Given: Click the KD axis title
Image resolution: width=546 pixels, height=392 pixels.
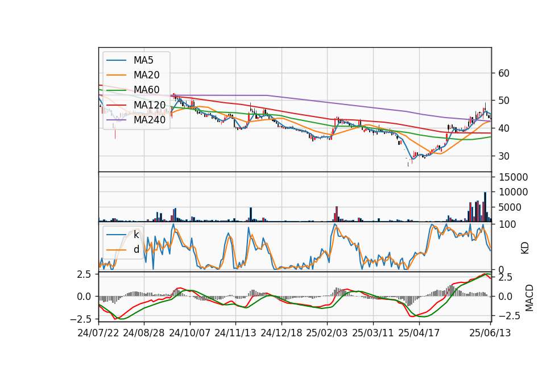Looking at the screenshot, I should coord(525,248).
